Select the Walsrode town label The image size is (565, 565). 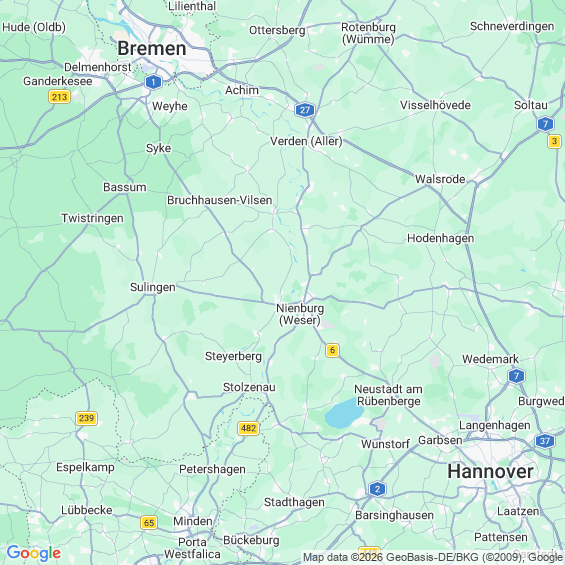click(440, 179)
